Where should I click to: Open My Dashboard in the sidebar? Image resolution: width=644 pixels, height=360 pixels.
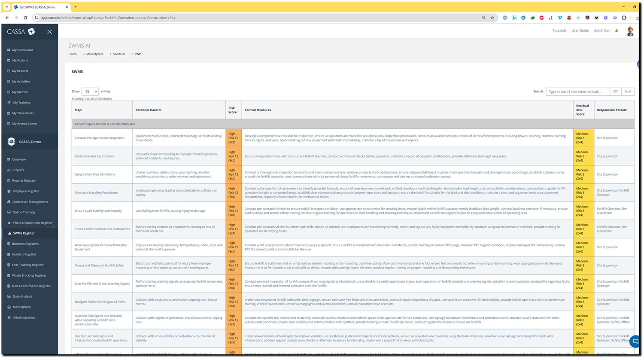pos(22,50)
